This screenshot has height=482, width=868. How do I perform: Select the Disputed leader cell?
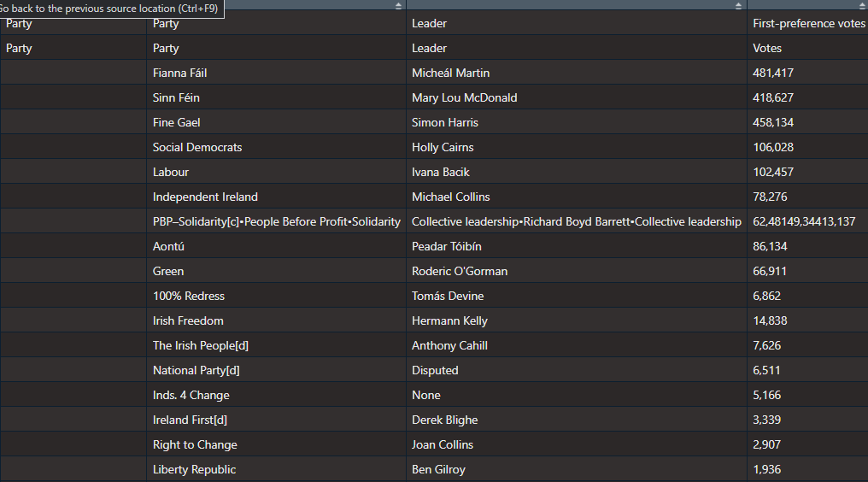pyautogui.click(x=435, y=370)
